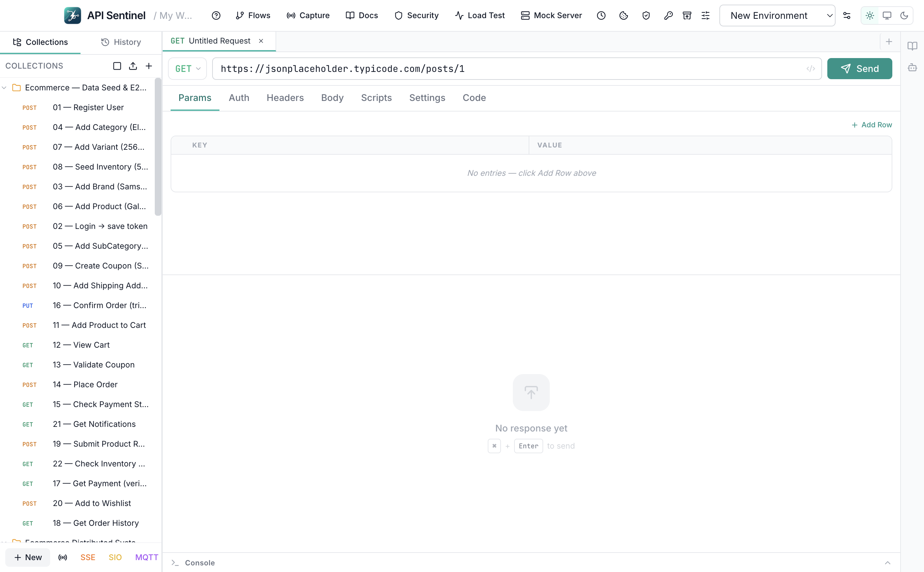This screenshot has height=572, width=924.
Task: Click the API Sentinel logo icon
Action: [x=72, y=16]
